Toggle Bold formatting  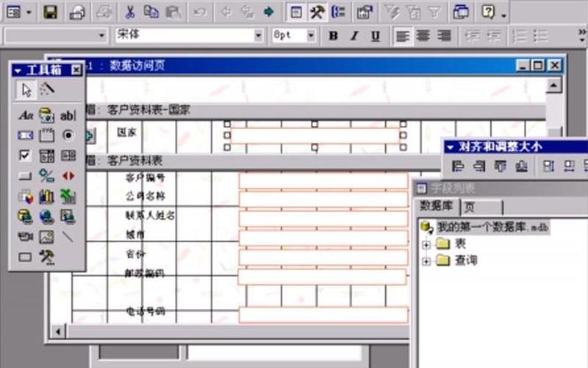333,35
